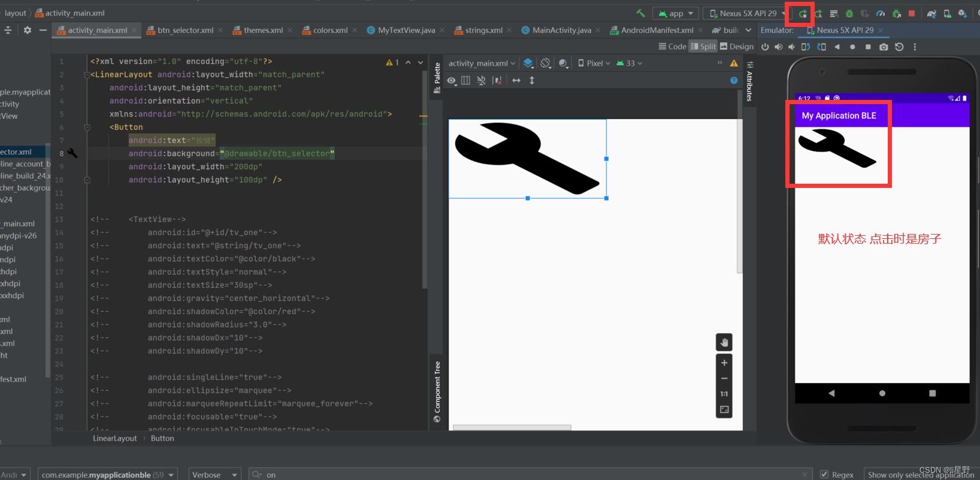The image size is (980, 480).
Task: Click emulator toolbar Overview square icon
Action: tap(868, 47)
